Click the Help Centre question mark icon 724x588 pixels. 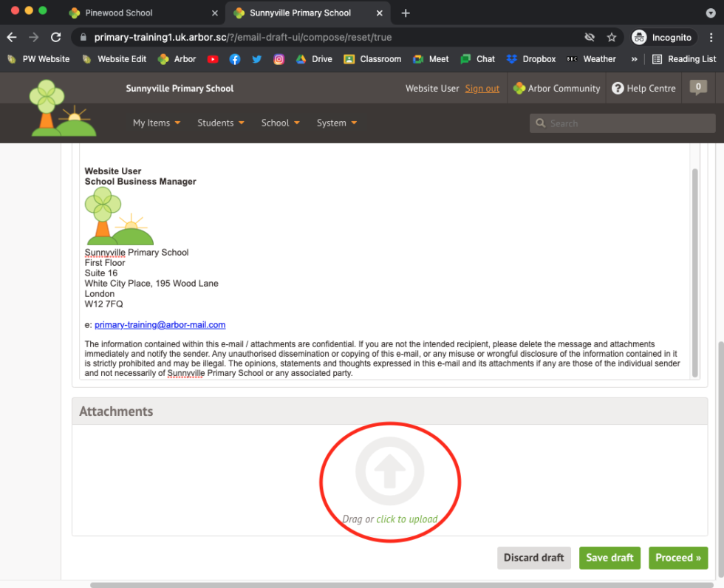point(619,88)
